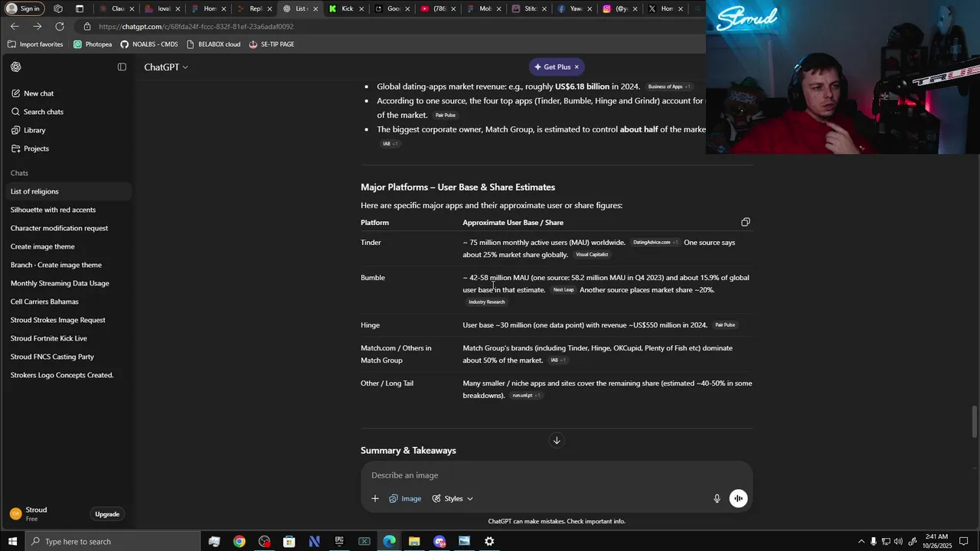Reload the page with the refresh icon
The height and width of the screenshot is (551, 980).
coord(59,26)
